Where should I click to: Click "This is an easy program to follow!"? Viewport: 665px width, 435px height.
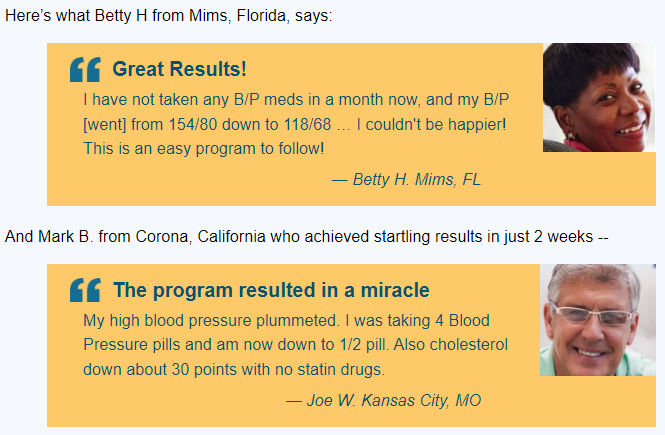(x=204, y=149)
